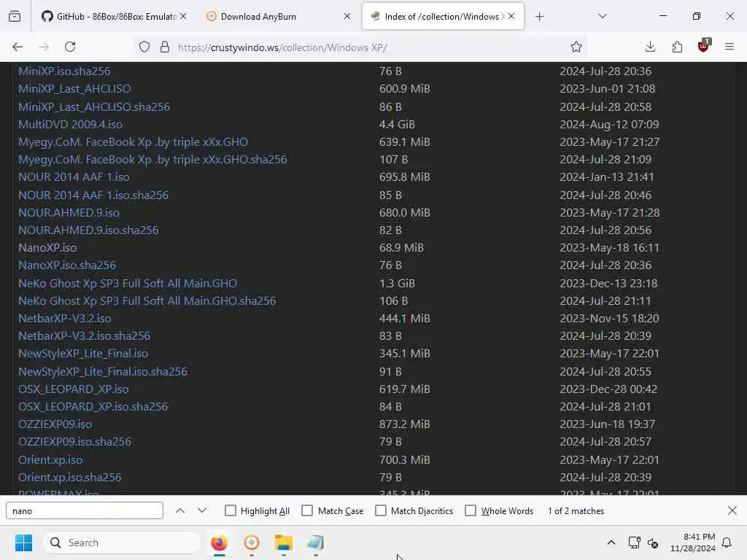Download NOUR 2014 AAF 1.iso
Viewport: 747px width, 560px height.
74,177
